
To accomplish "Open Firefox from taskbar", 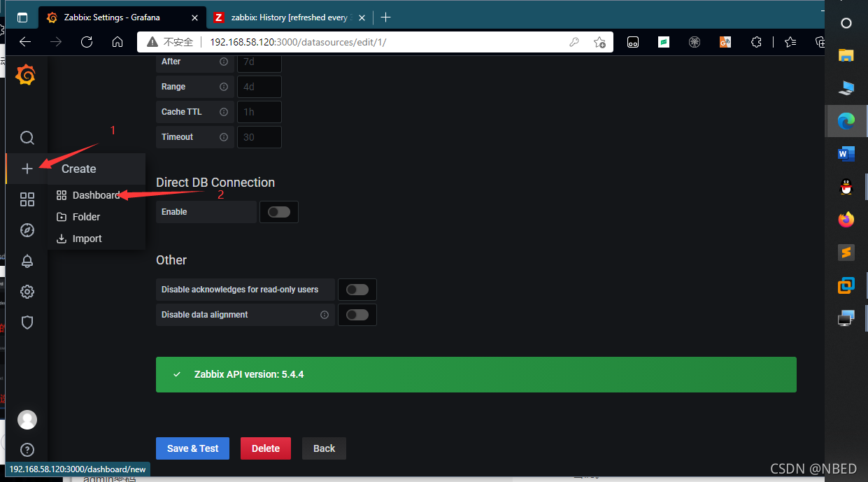I will [x=846, y=220].
